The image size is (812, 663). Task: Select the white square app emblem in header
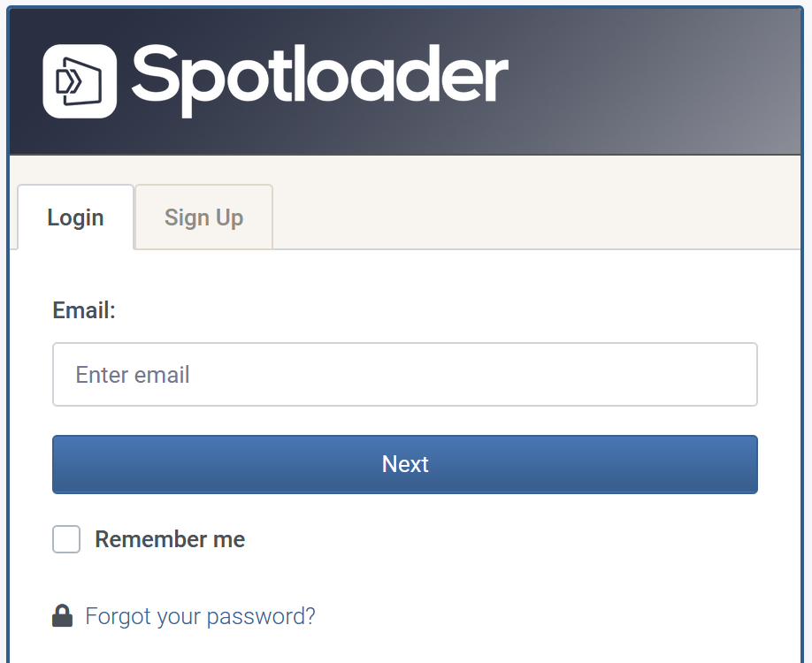pos(80,80)
